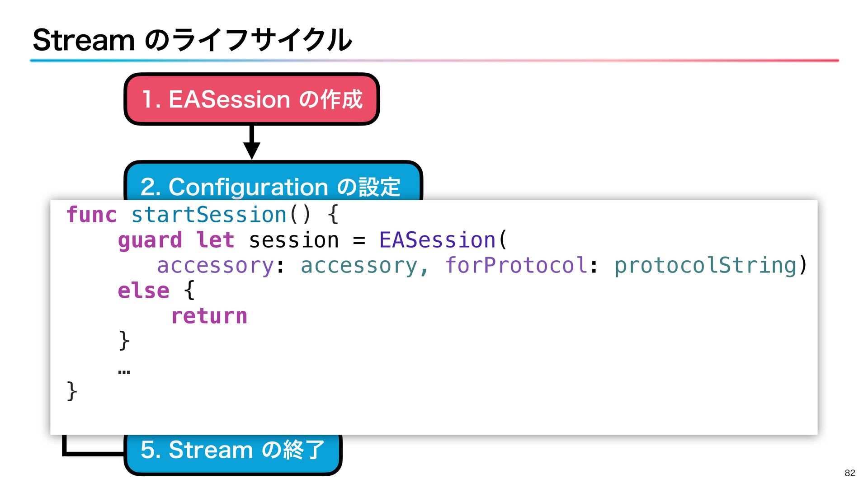Click the "session" variable name
The height and width of the screenshot is (488, 868).
[293, 240]
